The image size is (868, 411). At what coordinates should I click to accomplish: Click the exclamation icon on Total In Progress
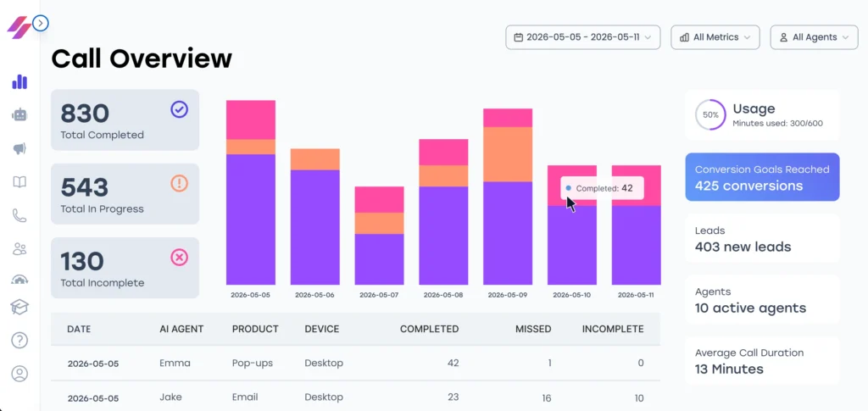point(179,183)
